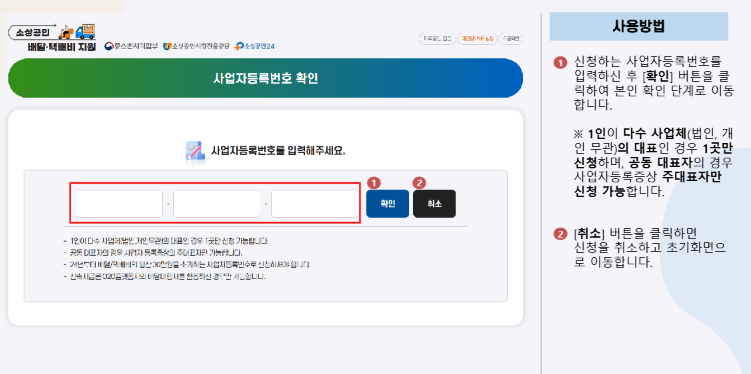Click the ※ 1인이 다수 사업체 note
This screenshot has width=751, height=374.
653,162
